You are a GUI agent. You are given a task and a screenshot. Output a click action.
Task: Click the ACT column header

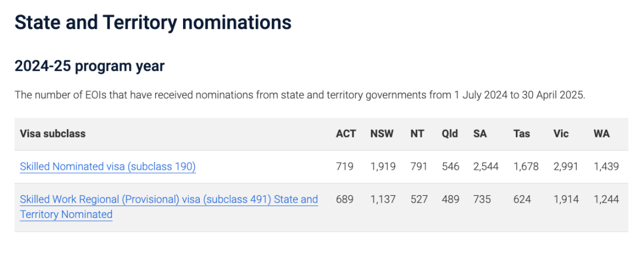pos(346,134)
